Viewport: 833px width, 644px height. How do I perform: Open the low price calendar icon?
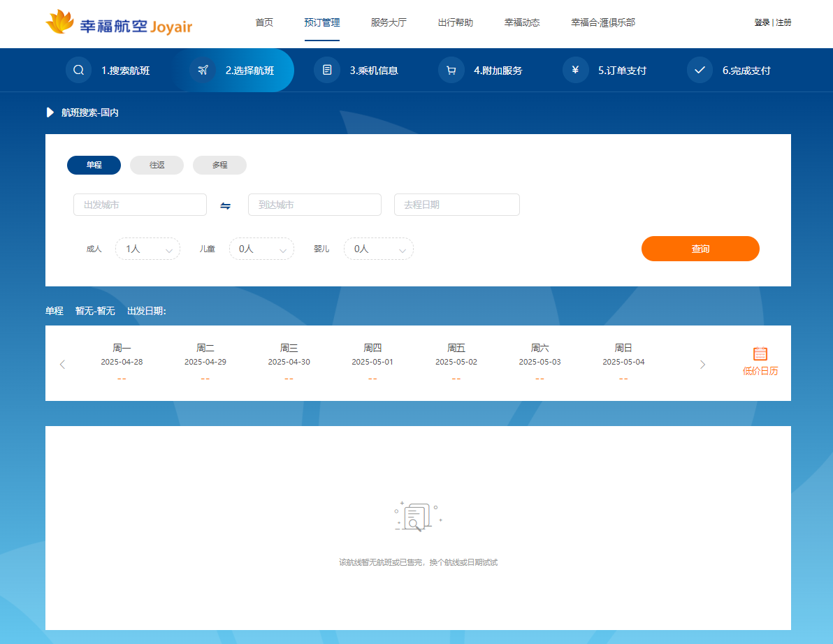coord(760,353)
